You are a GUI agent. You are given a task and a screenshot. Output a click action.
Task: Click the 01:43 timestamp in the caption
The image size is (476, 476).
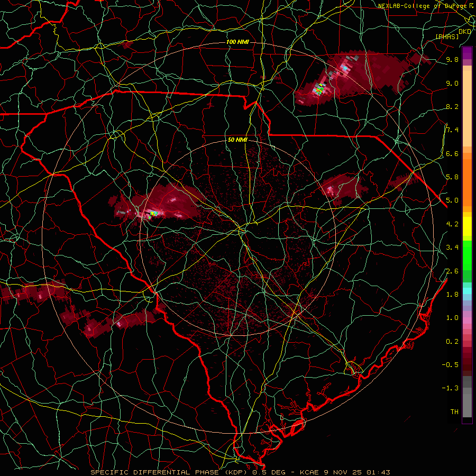coord(378,472)
